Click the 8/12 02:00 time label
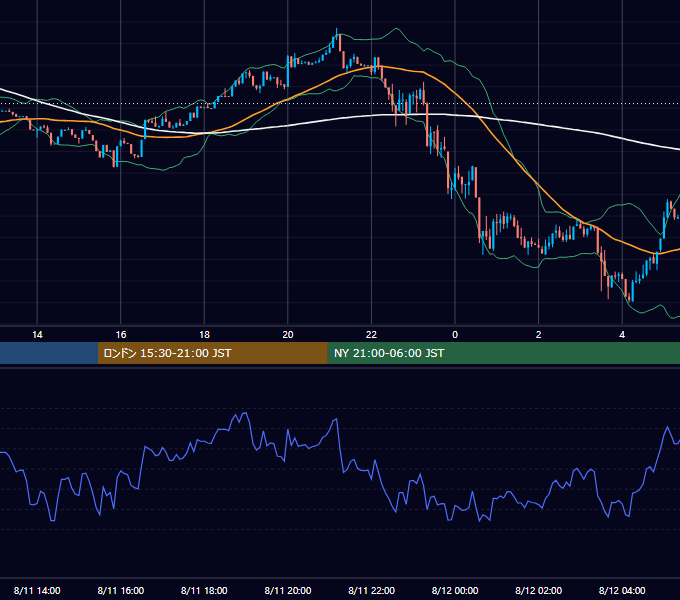Screen dimensions: 680x600 pos(539,590)
